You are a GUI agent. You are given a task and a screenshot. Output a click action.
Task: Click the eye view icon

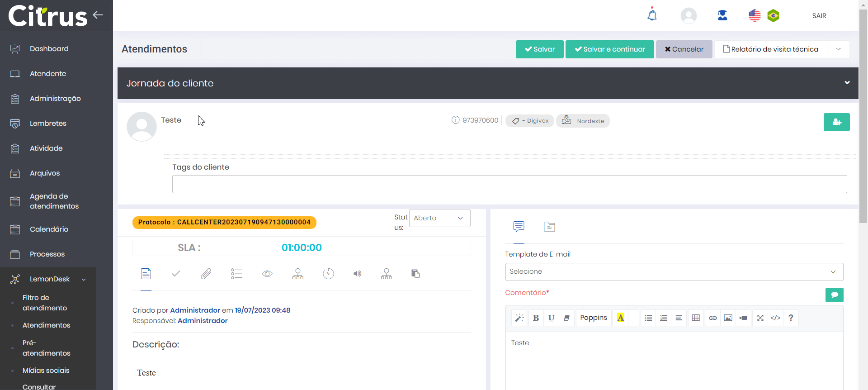(x=267, y=274)
